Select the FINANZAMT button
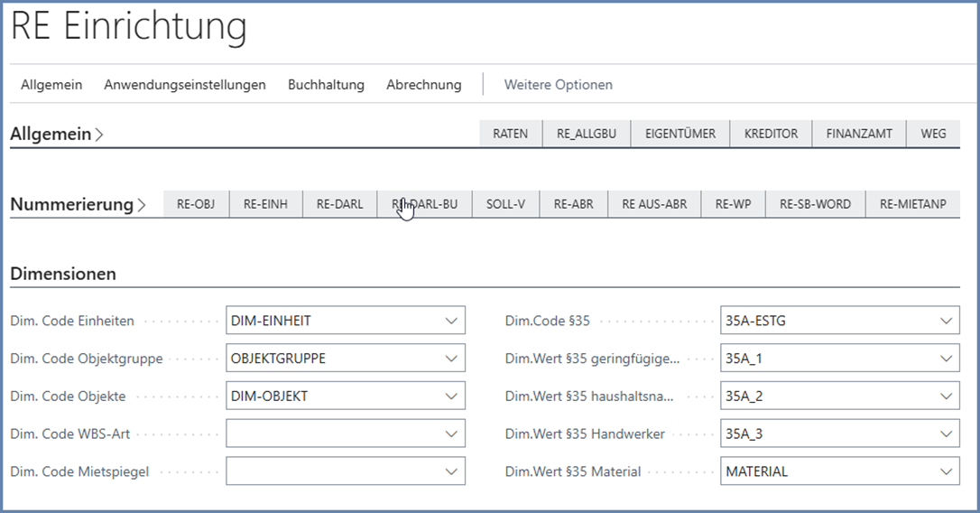The width and height of the screenshot is (980, 513). click(858, 134)
